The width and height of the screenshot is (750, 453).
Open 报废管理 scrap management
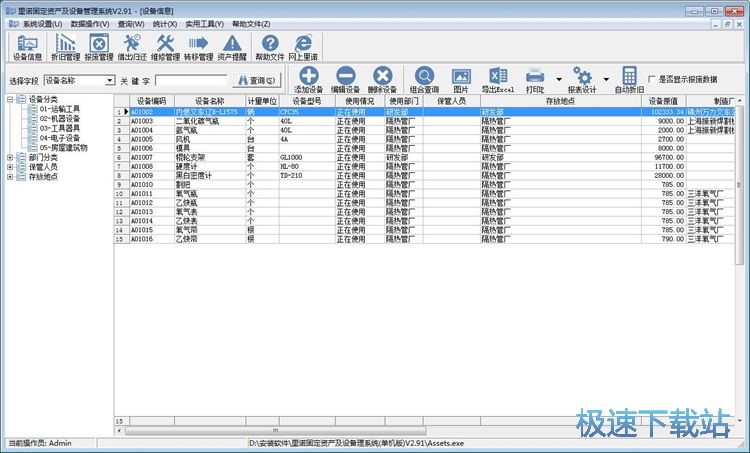[x=98, y=45]
